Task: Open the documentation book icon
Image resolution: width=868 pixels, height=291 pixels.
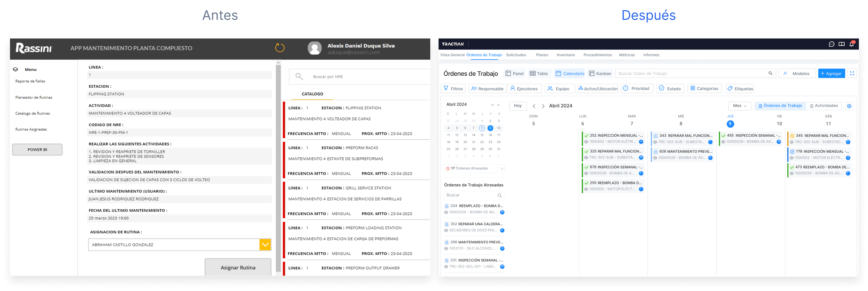Action: (841, 44)
